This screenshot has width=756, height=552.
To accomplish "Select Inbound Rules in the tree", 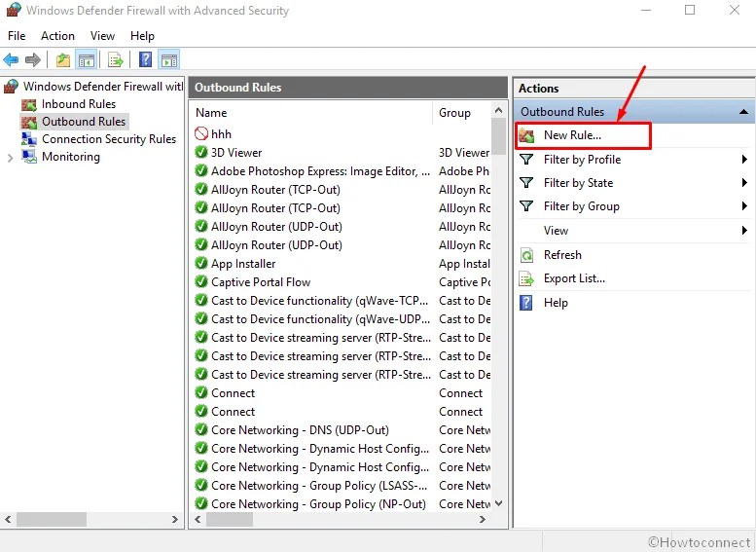I will 79,104.
